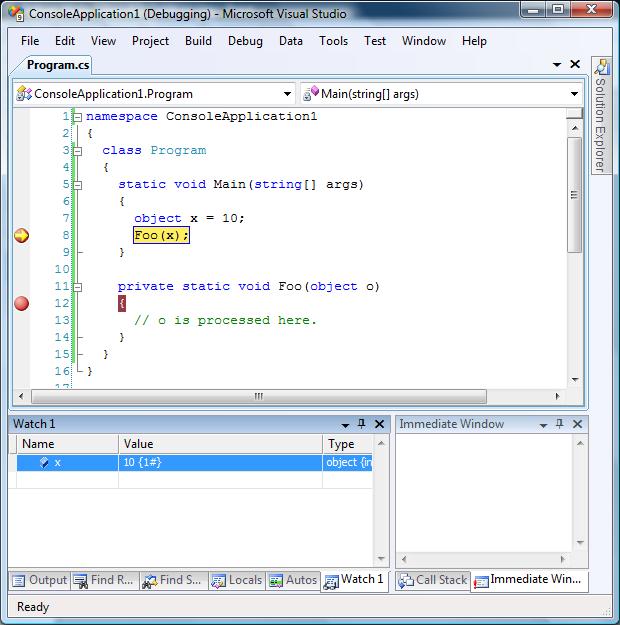Click the empty Watch 1 row to add a watch
Screen dimensions: 620x625
coord(195,480)
